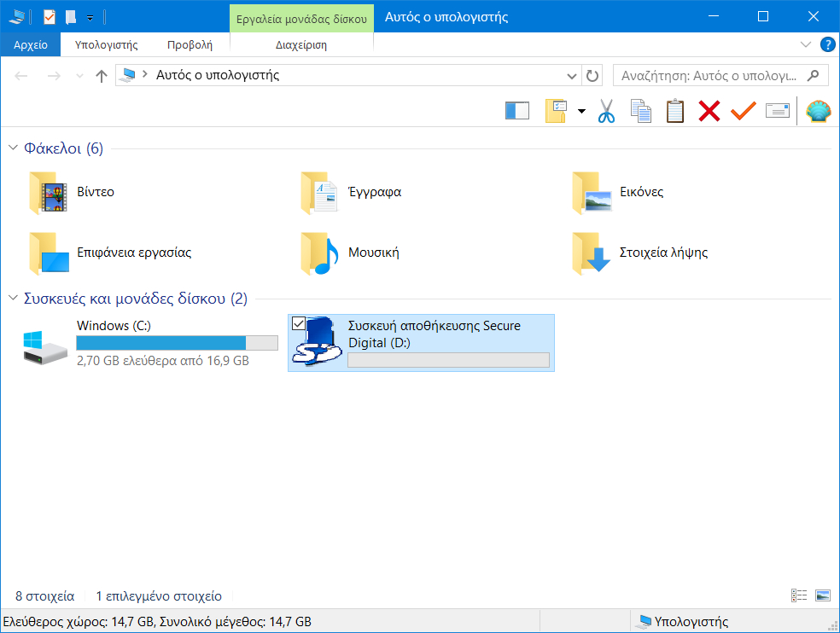Maximize the explorer window
840x633 pixels.
tap(763, 16)
